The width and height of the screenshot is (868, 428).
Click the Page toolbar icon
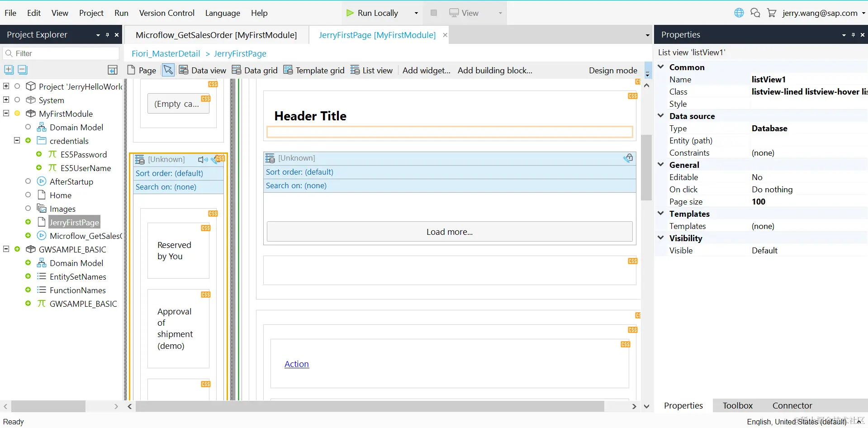click(131, 70)
